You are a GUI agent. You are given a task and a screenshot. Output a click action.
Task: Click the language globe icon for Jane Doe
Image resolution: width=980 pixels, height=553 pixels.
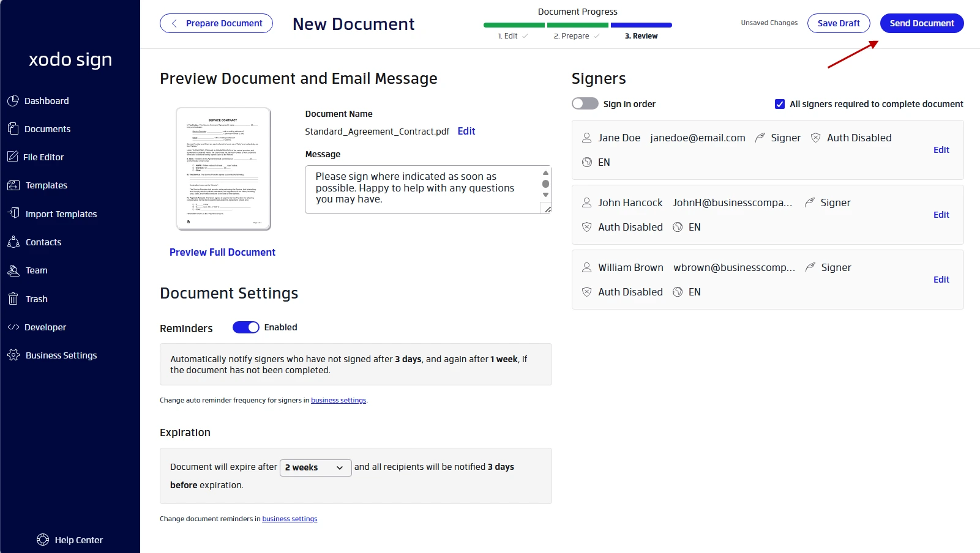coord(587,162)
